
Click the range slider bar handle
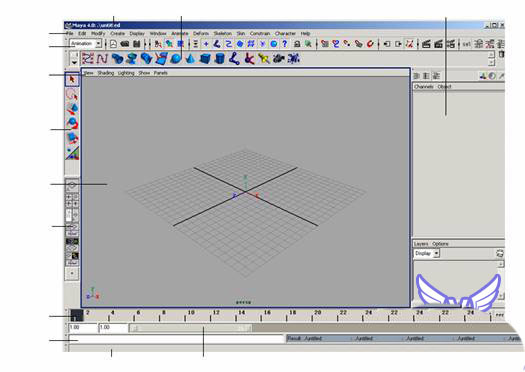(191, 328)
